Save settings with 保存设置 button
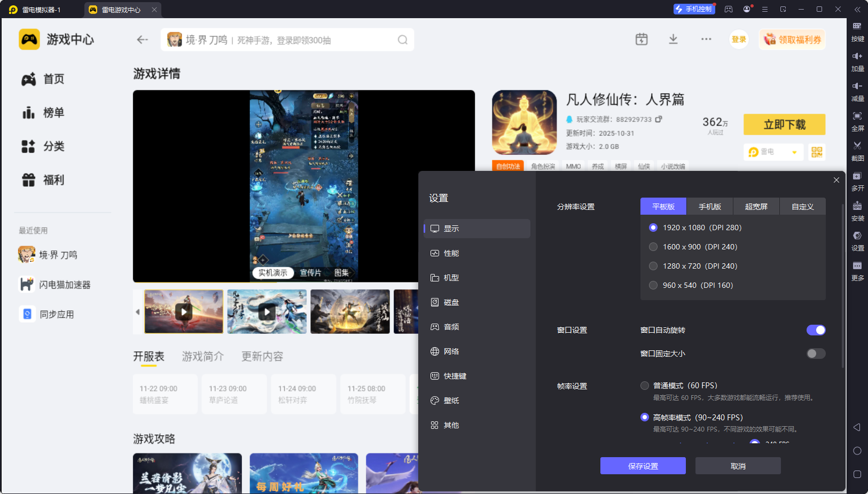 click(643, 465)
